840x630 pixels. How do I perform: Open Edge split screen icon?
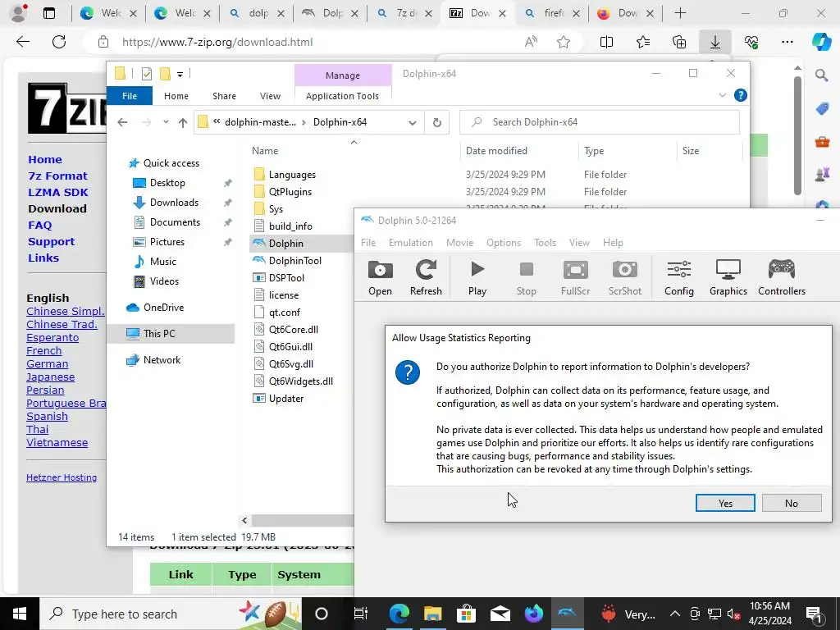pyautogui.click(x=606, y=42)
